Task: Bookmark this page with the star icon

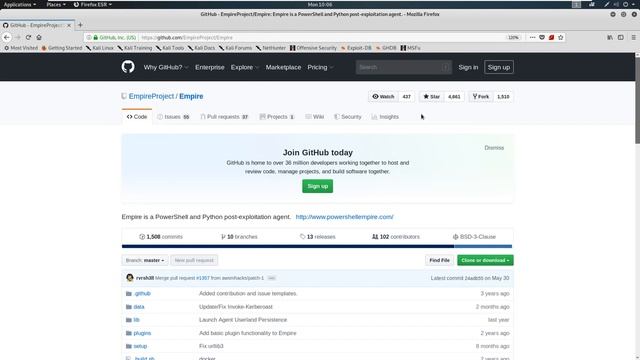Action: click(x=561, y=37)
